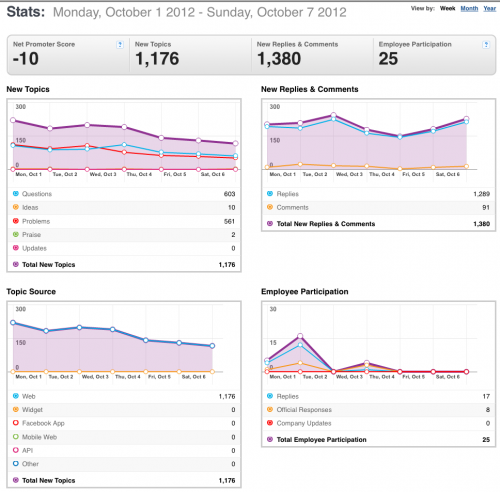
Task: Open Employee Participation help icon
Action: 486,45
